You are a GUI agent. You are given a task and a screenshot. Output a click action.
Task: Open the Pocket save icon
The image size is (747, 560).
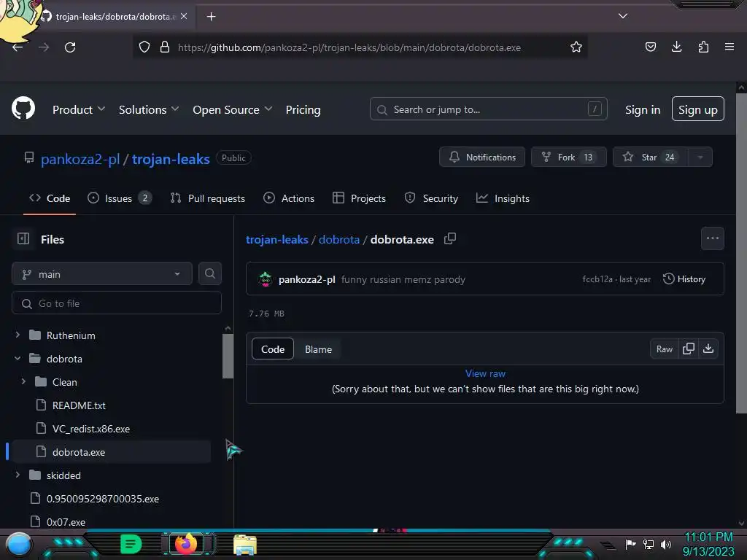pyautogui.click(x=650, y=47)
